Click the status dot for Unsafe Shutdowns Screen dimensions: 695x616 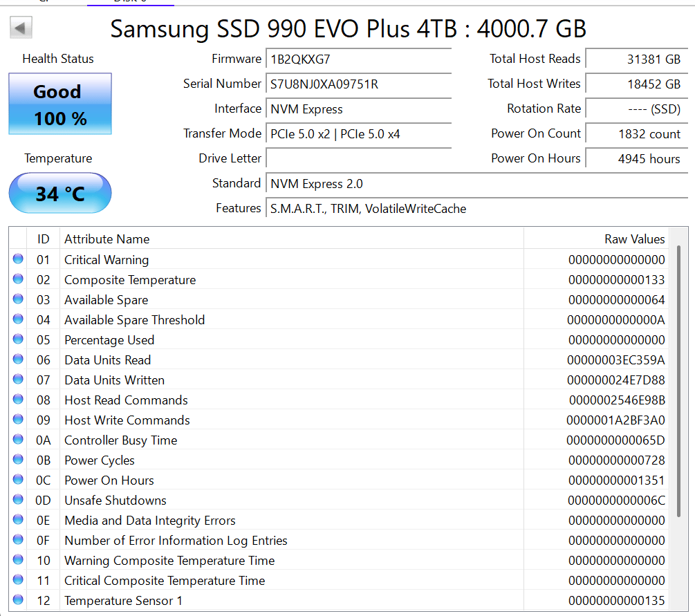(x=18, y=499)
